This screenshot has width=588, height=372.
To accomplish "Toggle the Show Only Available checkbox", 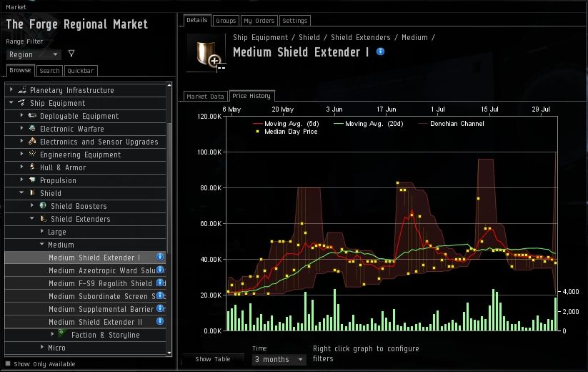I will click(x=8, y=364).
